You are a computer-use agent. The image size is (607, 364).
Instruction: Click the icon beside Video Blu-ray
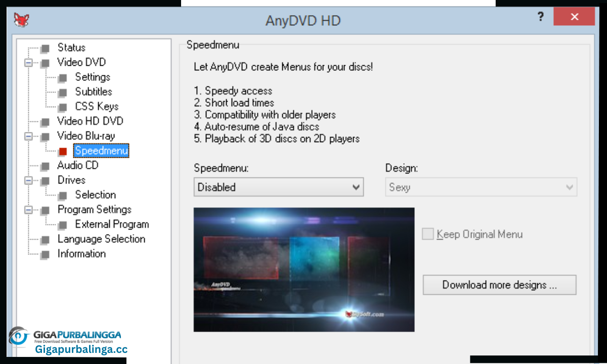point(45,136)
